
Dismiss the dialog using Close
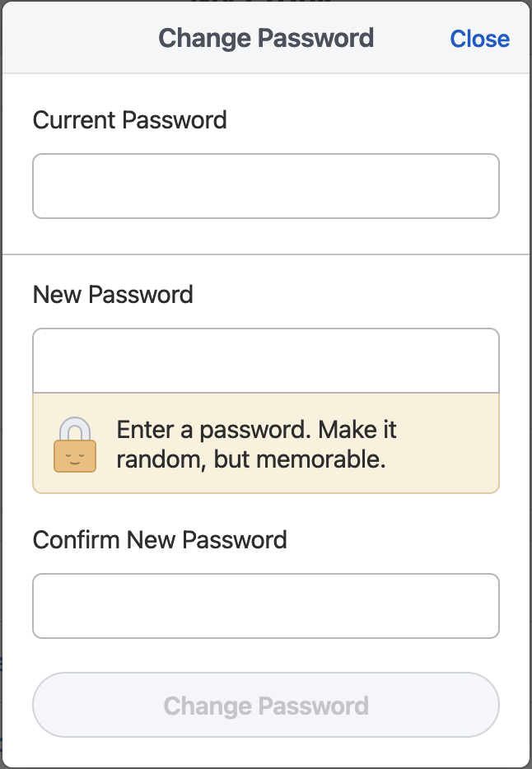[479, 39]
